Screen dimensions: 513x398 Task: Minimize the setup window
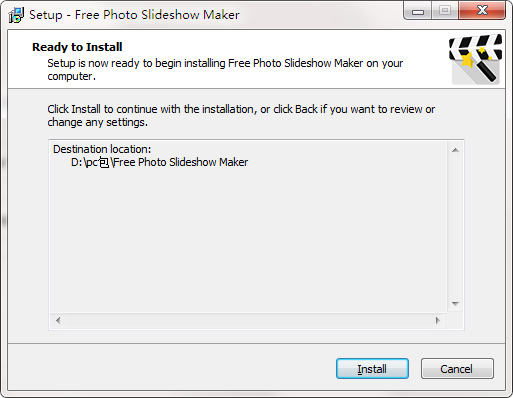[x=418, y=11]
